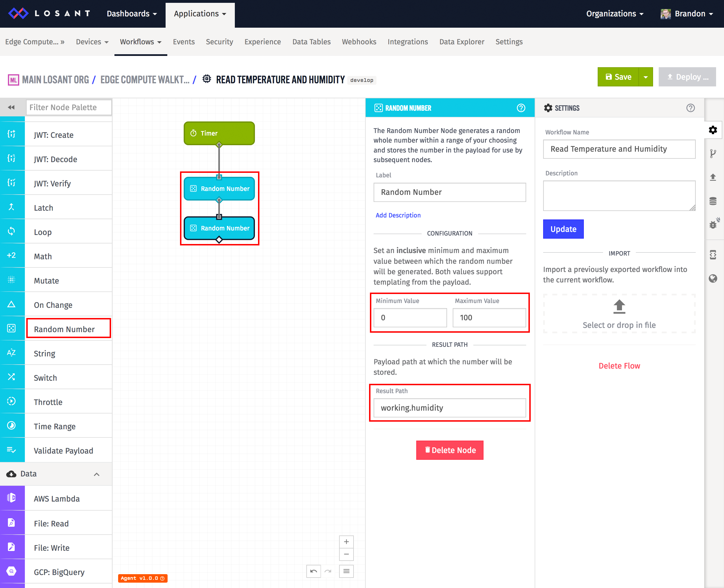724x588 pixels.
Task: Click the JWT: Verify node icon
Action: [x=12, y=183]
